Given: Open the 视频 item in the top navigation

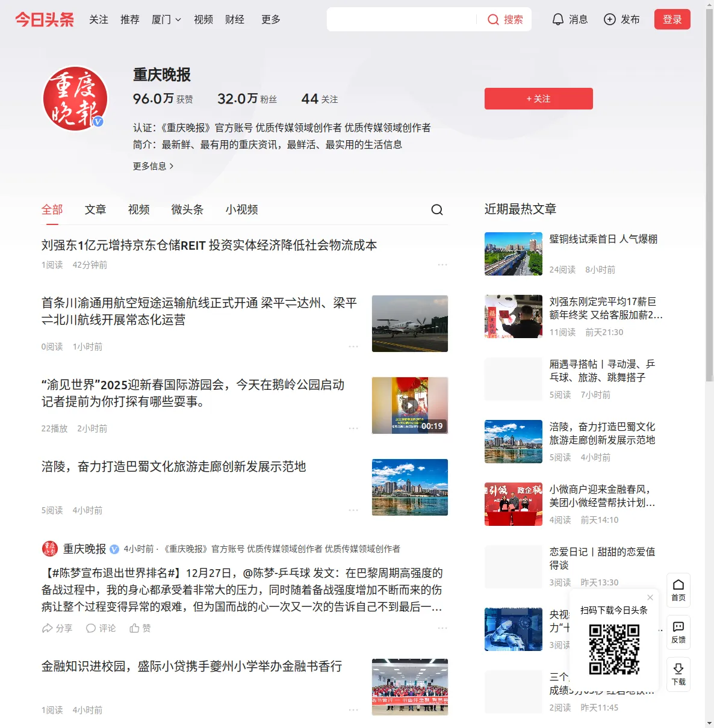Looking at the screenshot, I should tap(203, 19).
